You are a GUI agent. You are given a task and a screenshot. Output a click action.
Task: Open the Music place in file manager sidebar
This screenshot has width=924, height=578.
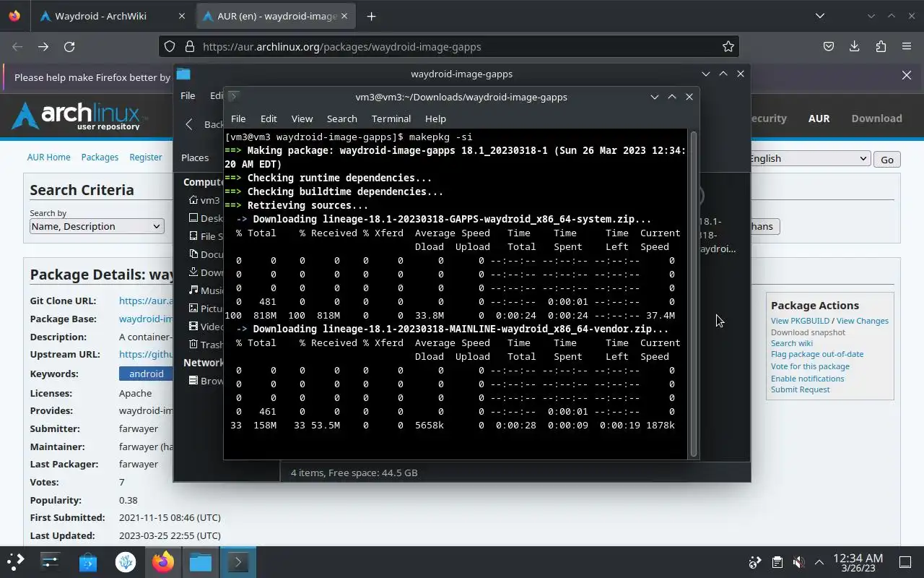(206, 290)
